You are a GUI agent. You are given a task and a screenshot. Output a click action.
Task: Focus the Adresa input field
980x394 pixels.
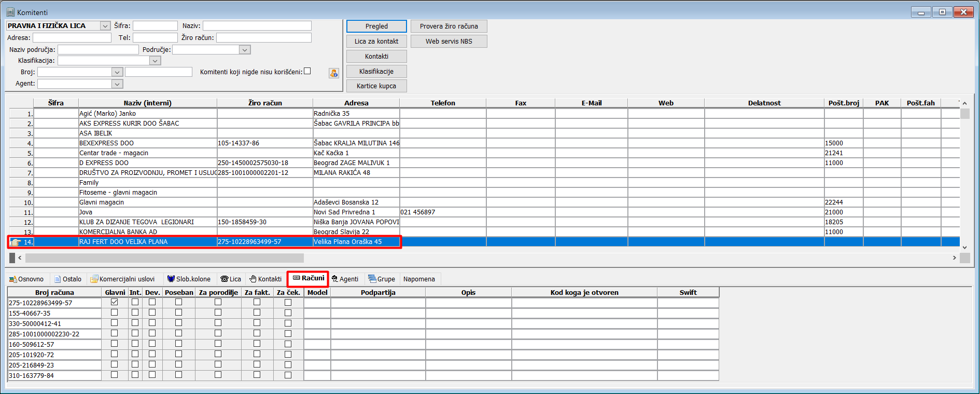[72, 38]
